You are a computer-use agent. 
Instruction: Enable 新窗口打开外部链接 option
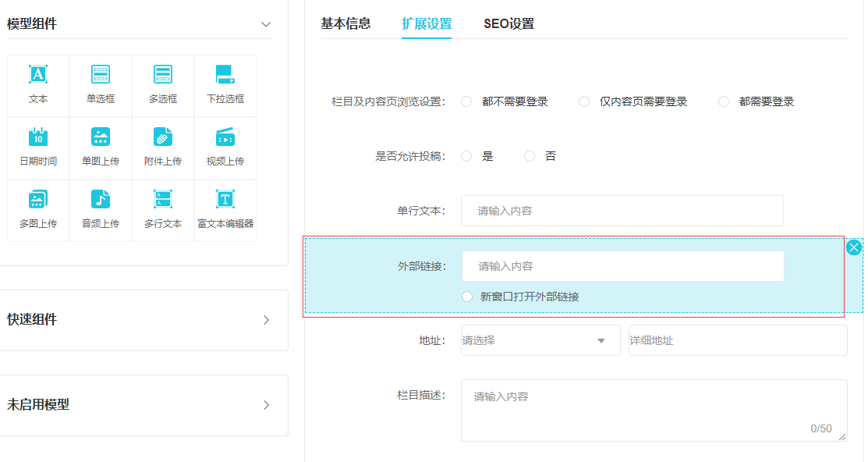point(467,297)
